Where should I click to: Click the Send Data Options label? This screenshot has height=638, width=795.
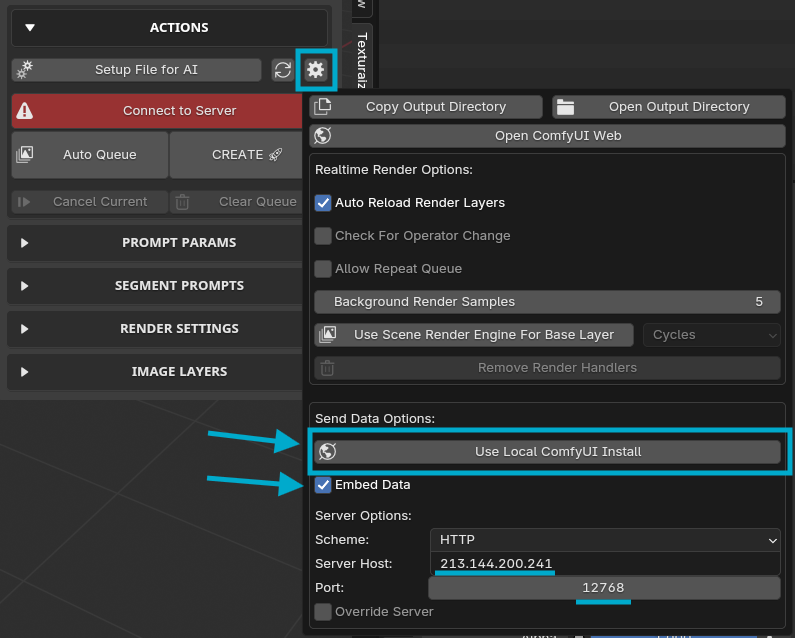click(x=375, y=418)
